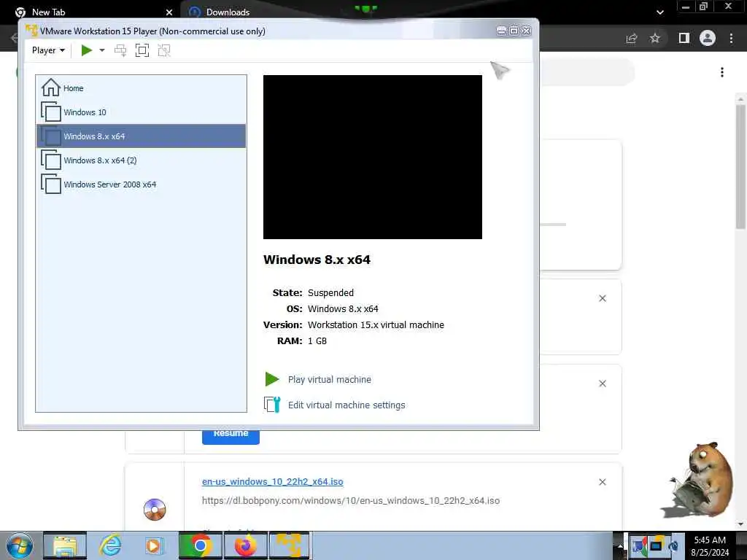This screenshot has height=560, width=747.
Task: Show hidden system tray icons
Action: click(x=620, y=546)
